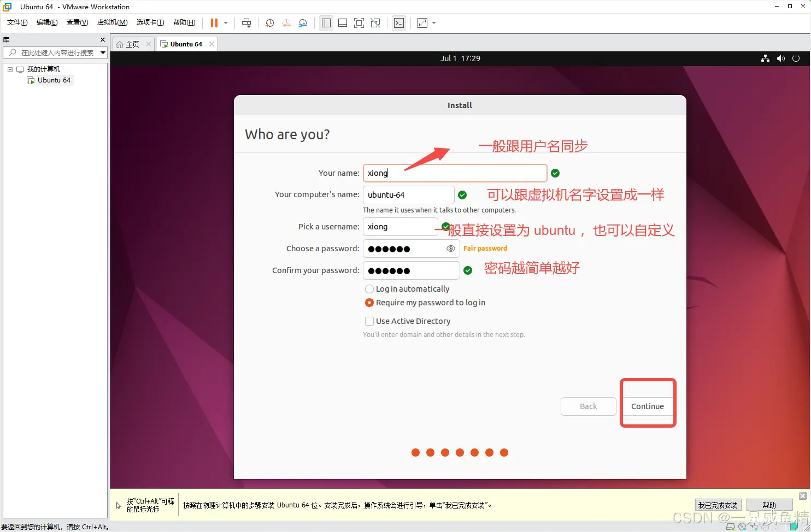Click the 帮助 button in the hint bar
The width and height of the screenshot is (811, 532).
[769, 505]
